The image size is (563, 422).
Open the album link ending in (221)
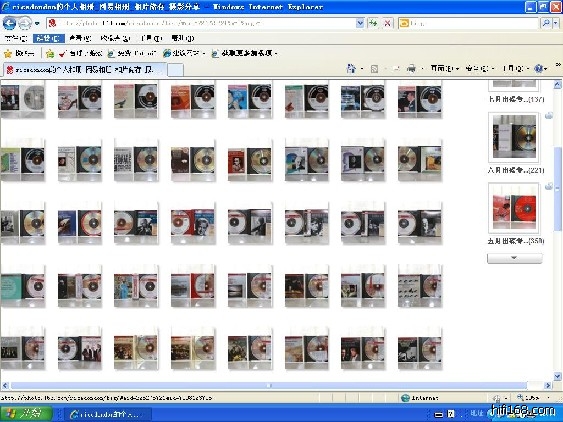[515, 170]
